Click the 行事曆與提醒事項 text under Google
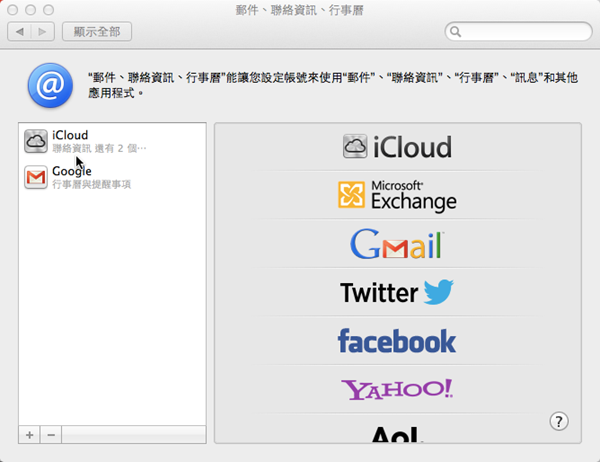This screenshot has height=462, width=600. pos(91,184)
